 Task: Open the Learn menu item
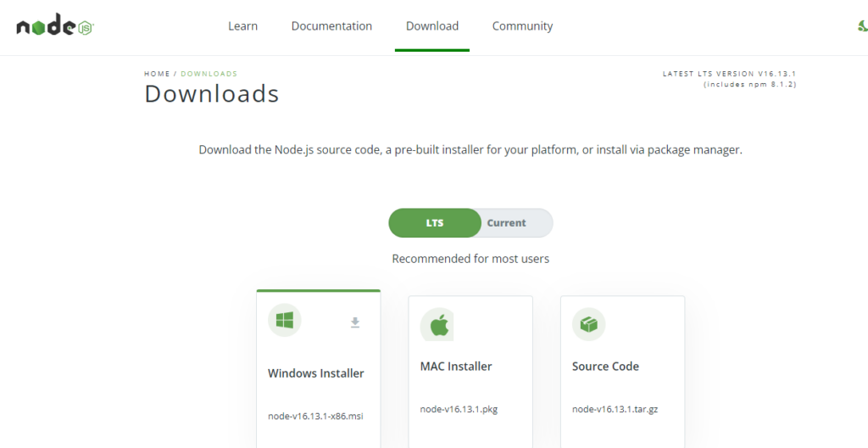242,26
